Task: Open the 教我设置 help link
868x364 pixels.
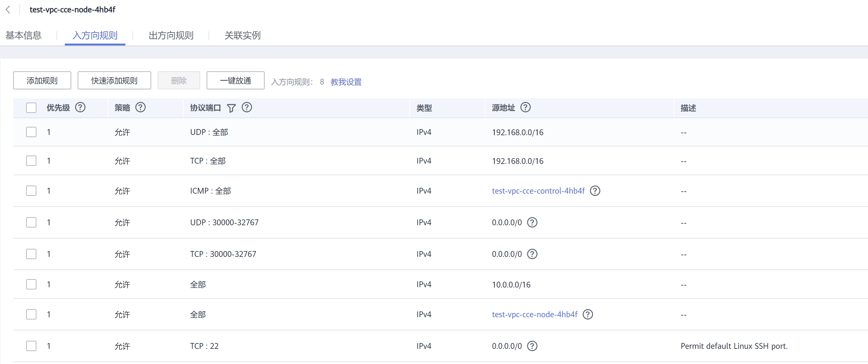Action: click(346, 82)
